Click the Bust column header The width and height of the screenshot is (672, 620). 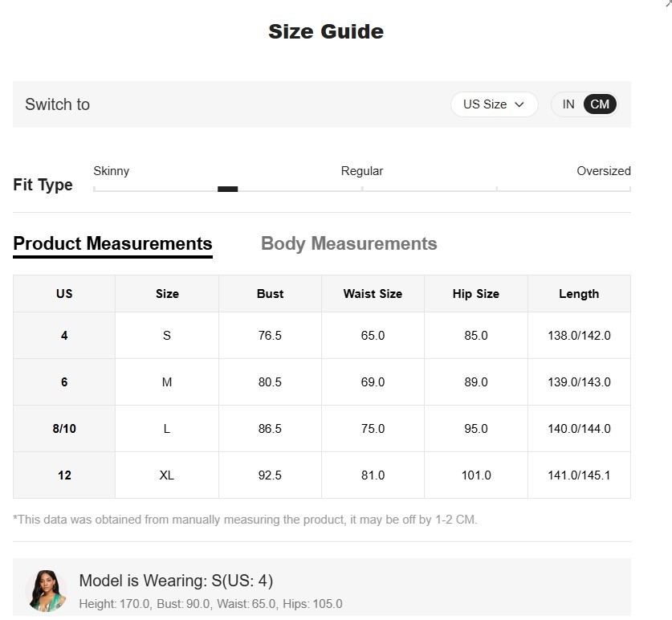point(270,294)
